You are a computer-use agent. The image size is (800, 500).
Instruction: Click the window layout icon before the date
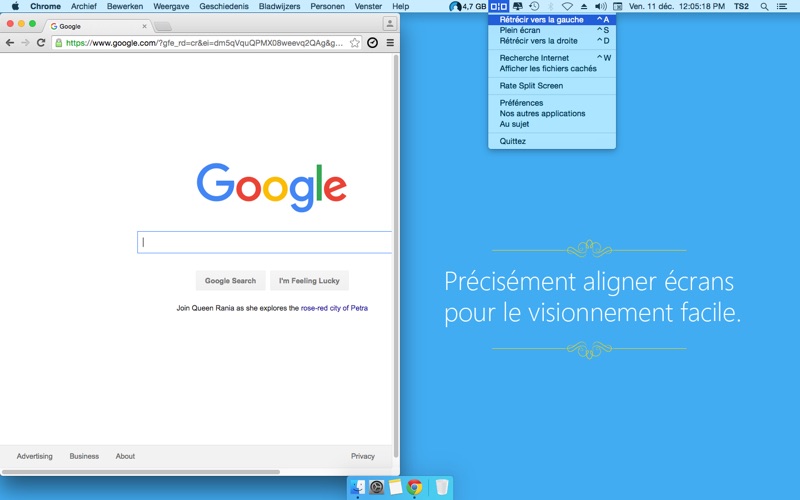point(617,6)
